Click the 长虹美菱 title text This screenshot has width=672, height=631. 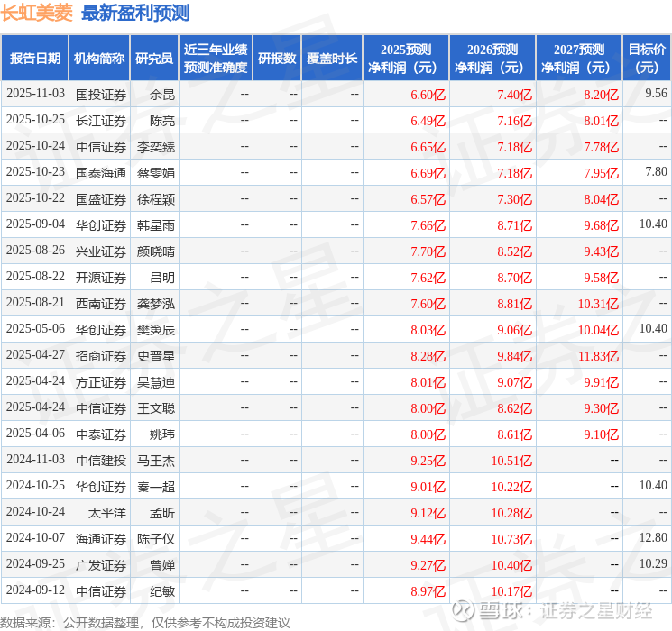(37, 13)
